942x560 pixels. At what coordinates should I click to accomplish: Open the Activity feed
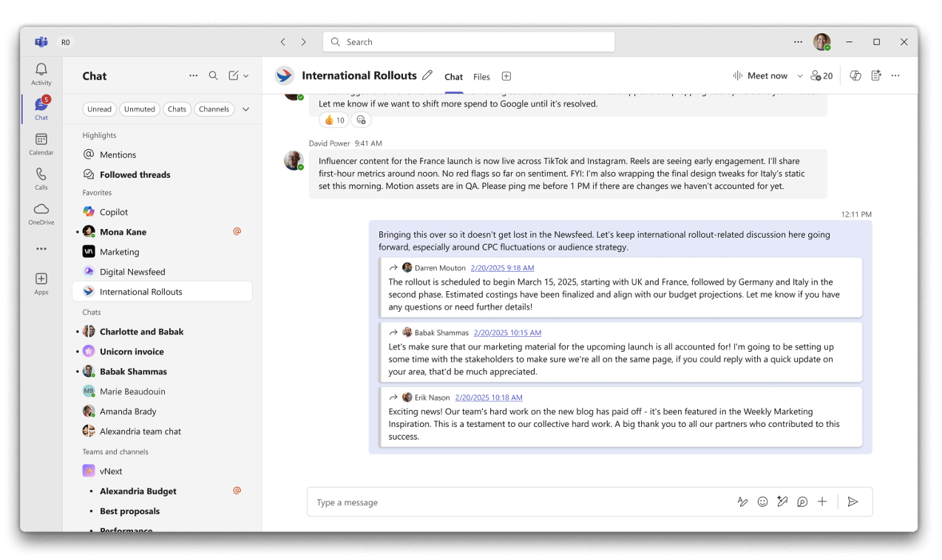(41, 73)
